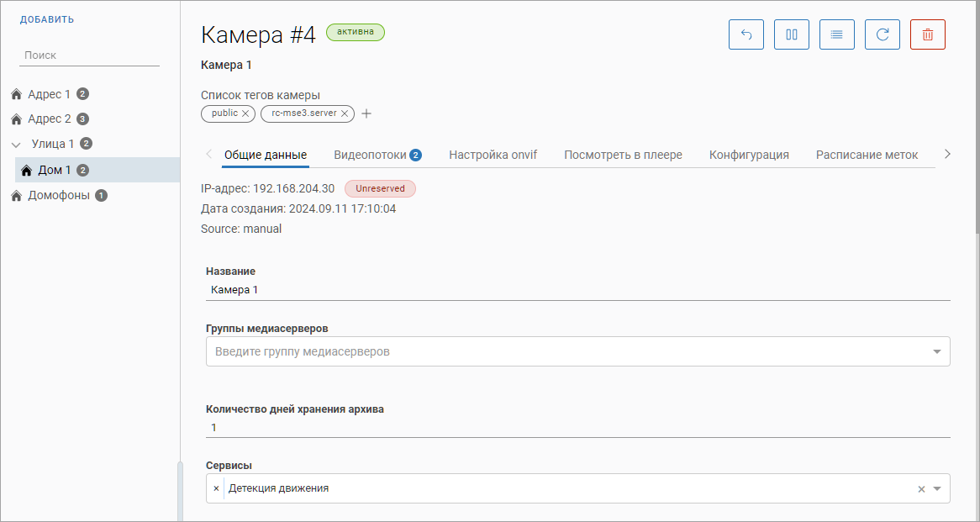Open the Настройка onvif tab
The image size is (980, 522).
pos(493,155)
